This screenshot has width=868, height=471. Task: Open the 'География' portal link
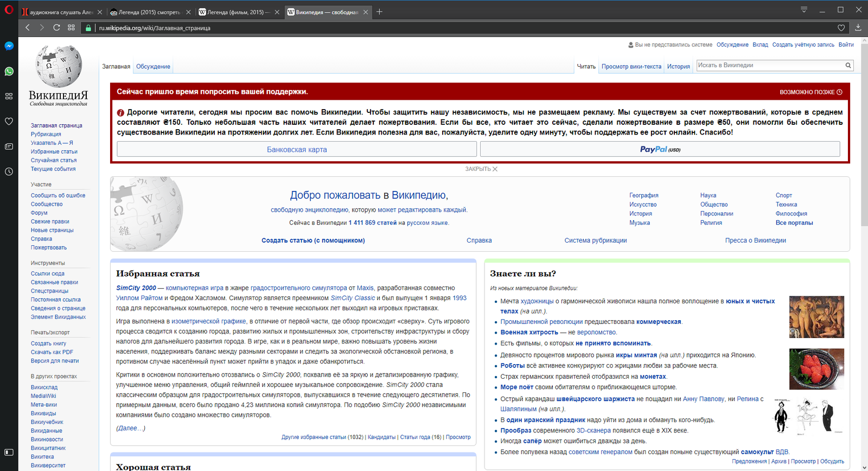[643, 195]
